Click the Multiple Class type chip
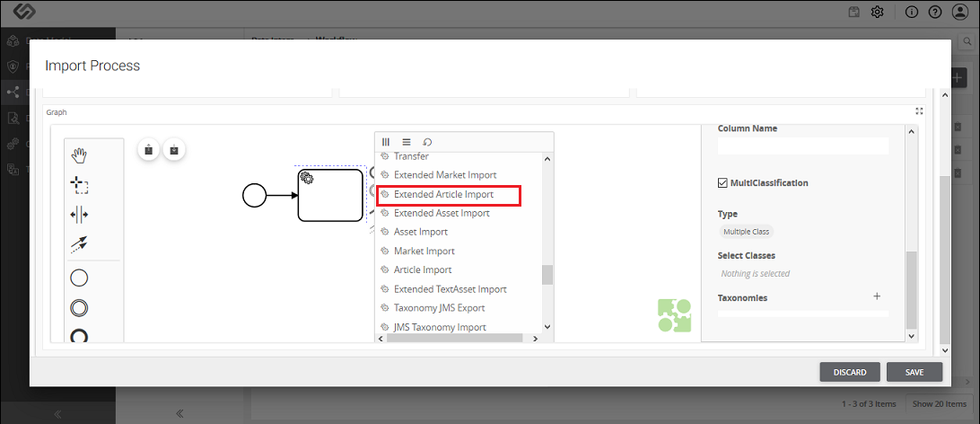 point(747,232)
